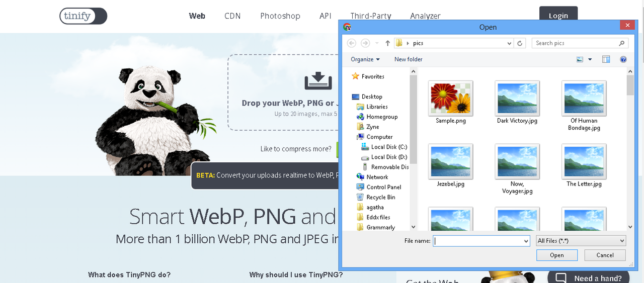Expand the File name dropdown arrow

[526, 241]
